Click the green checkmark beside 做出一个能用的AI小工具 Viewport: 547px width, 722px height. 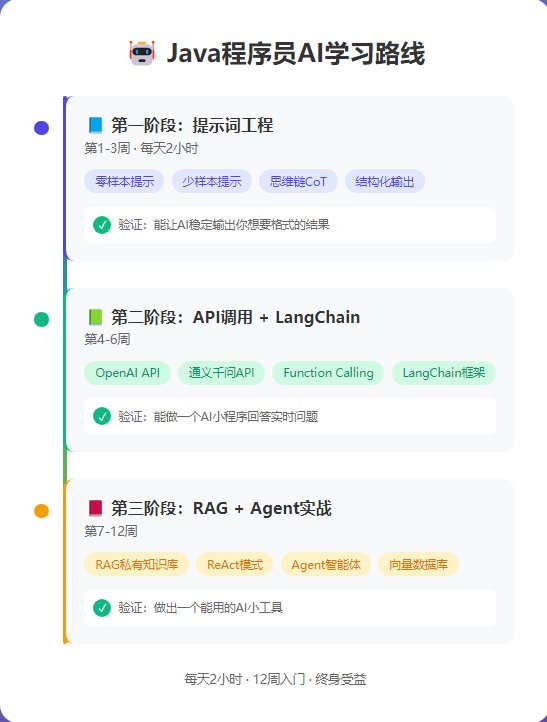102,608
